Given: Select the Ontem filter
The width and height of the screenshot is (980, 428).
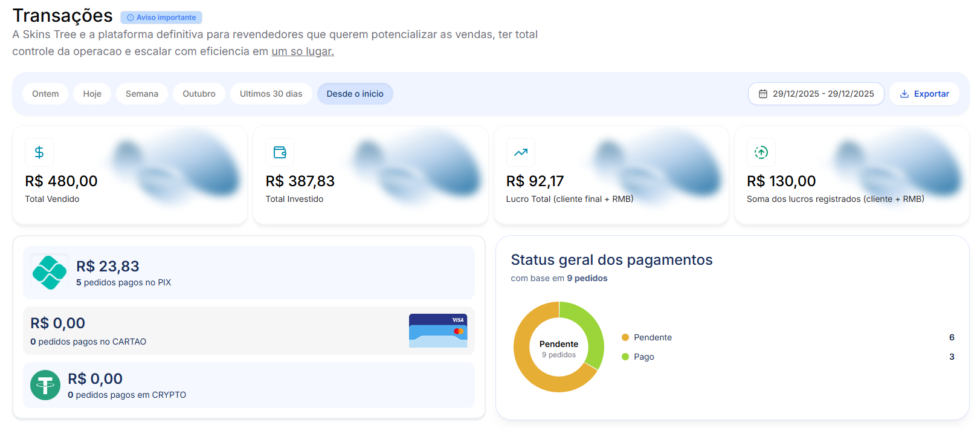Looking at the screenshot, I should pyautogui.click(x=45, y=94).
